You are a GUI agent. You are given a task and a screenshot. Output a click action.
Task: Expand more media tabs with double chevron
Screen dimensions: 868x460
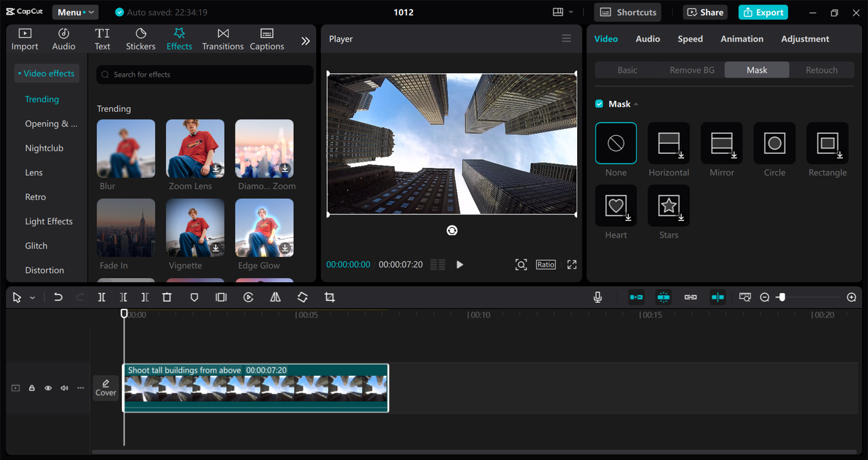click(305, 41)
